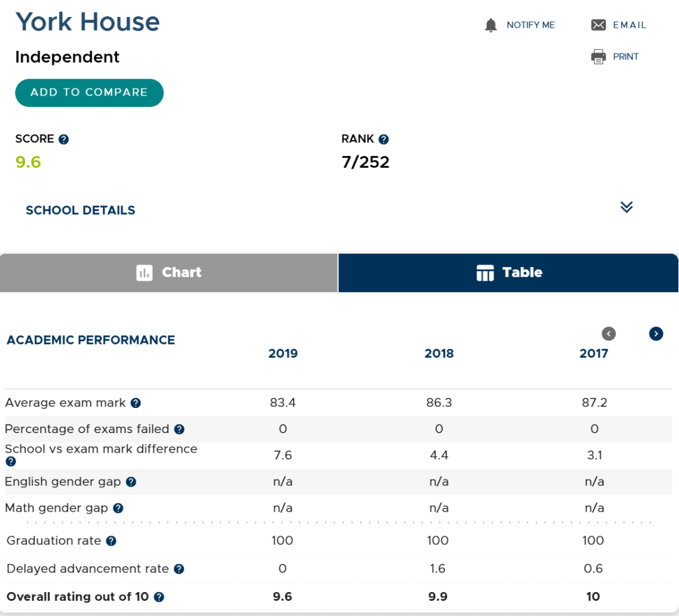679x616 pixels.
Task: Click the 83.4 average exam mark value
Action: click(283, 402)
